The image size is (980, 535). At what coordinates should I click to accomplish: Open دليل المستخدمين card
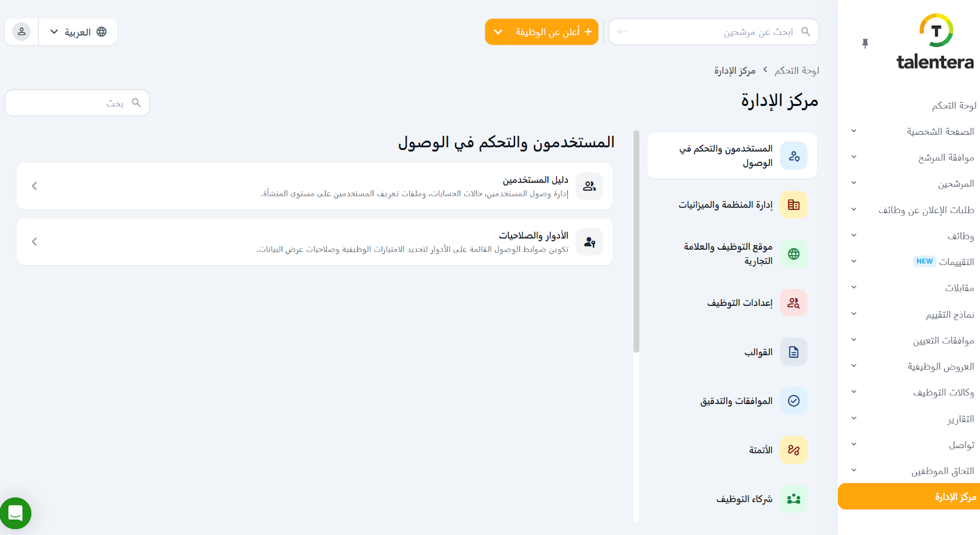click(x=314, y=186)
